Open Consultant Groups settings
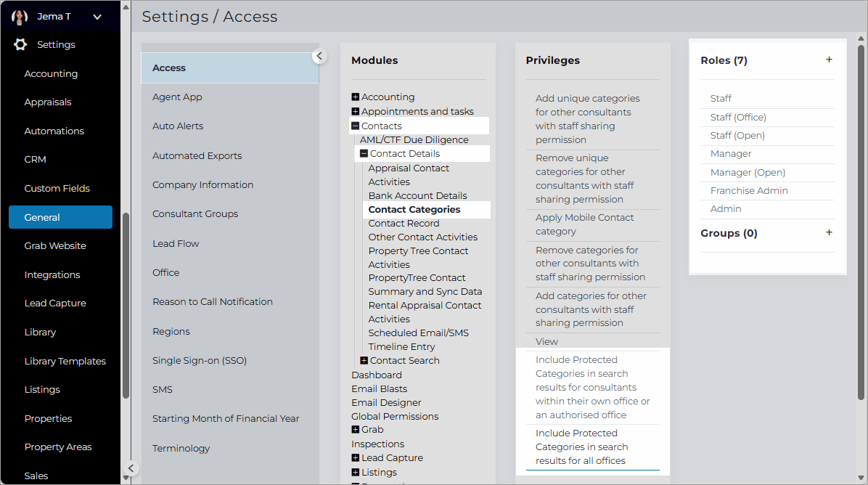The width and height of the screenshot is (868, 485). [x=195, y=213]
